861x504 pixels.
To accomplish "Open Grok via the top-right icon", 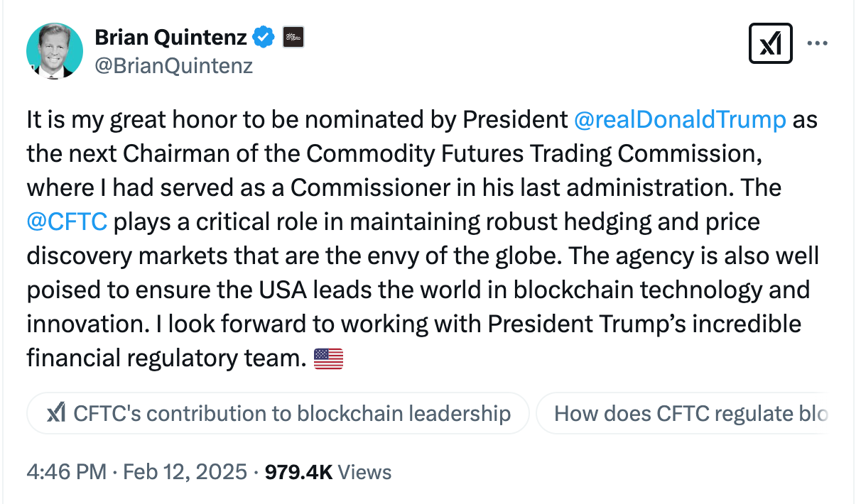I will pos(771,44).
